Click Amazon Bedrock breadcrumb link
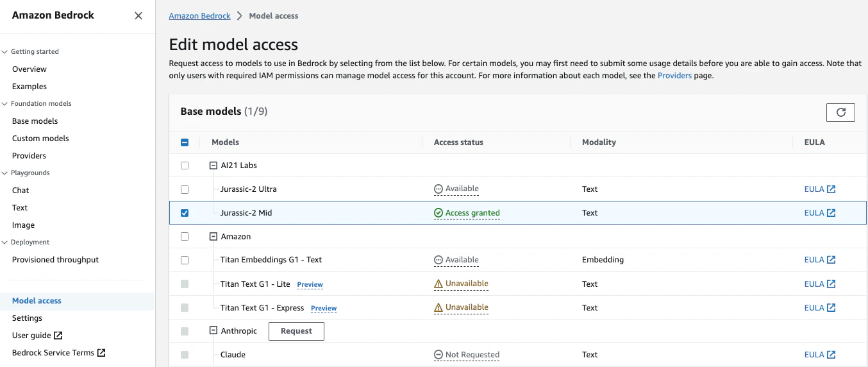The image size is (868, 367). click(x=199, y=16)
